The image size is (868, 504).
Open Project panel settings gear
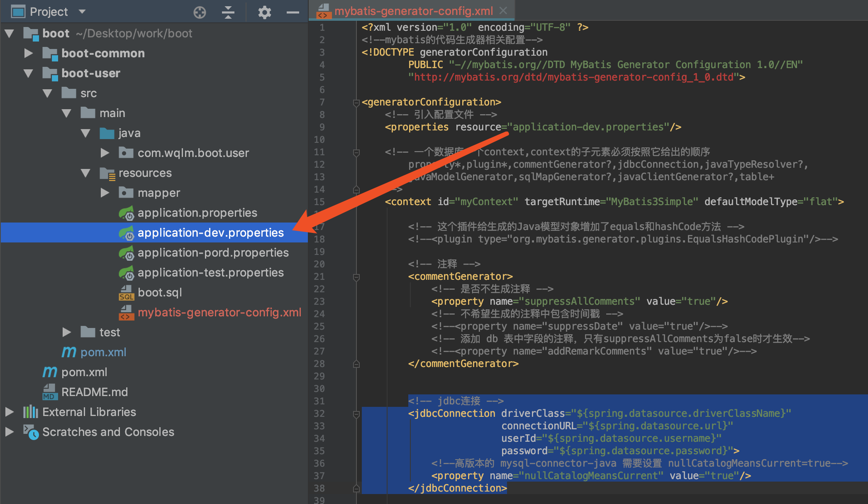[264, 12]
